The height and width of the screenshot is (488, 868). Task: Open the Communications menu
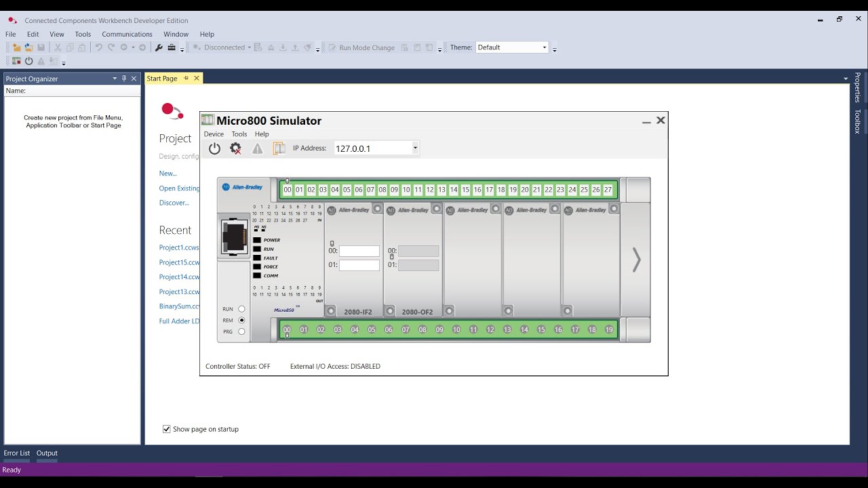[127, 34]
